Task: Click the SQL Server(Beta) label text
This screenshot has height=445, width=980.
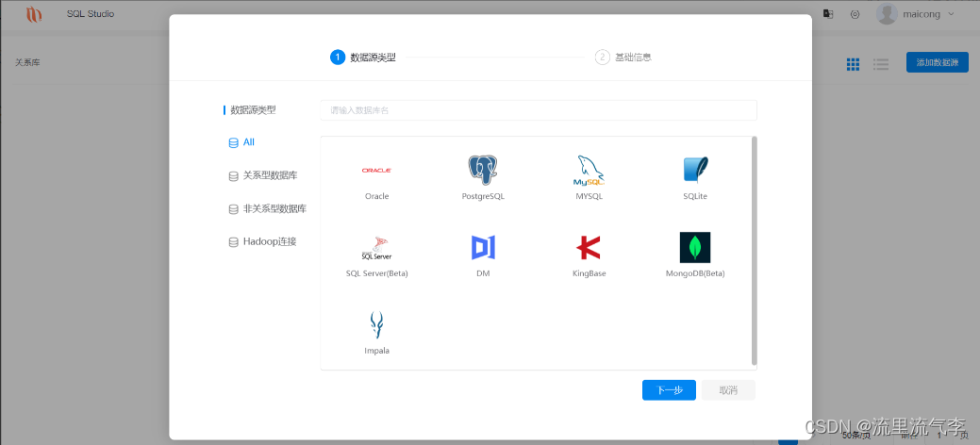Action: coord(377,273)
